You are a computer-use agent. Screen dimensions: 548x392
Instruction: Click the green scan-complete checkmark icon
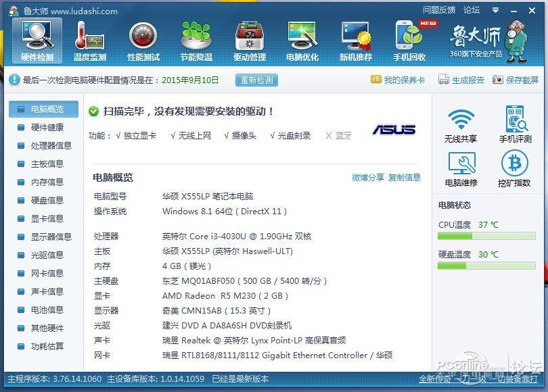tap(93, 112)
